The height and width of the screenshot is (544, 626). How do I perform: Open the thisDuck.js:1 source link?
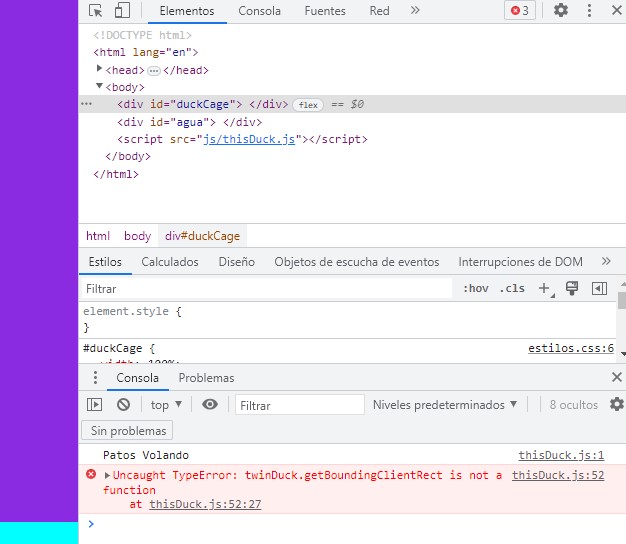[x=561, y=455]
